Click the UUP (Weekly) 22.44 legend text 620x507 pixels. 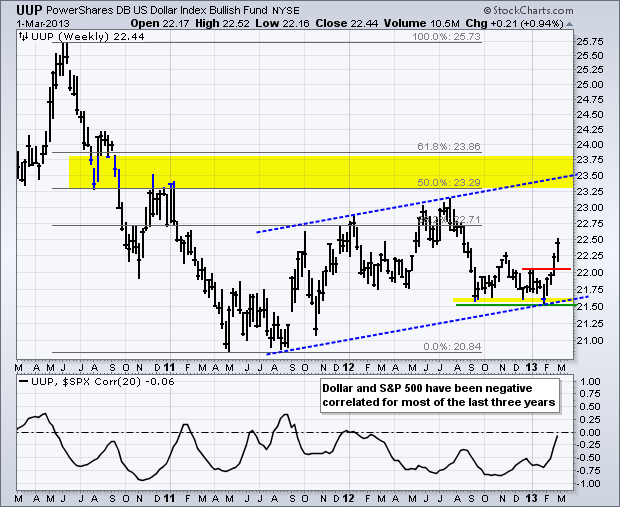tap(88, 37)
